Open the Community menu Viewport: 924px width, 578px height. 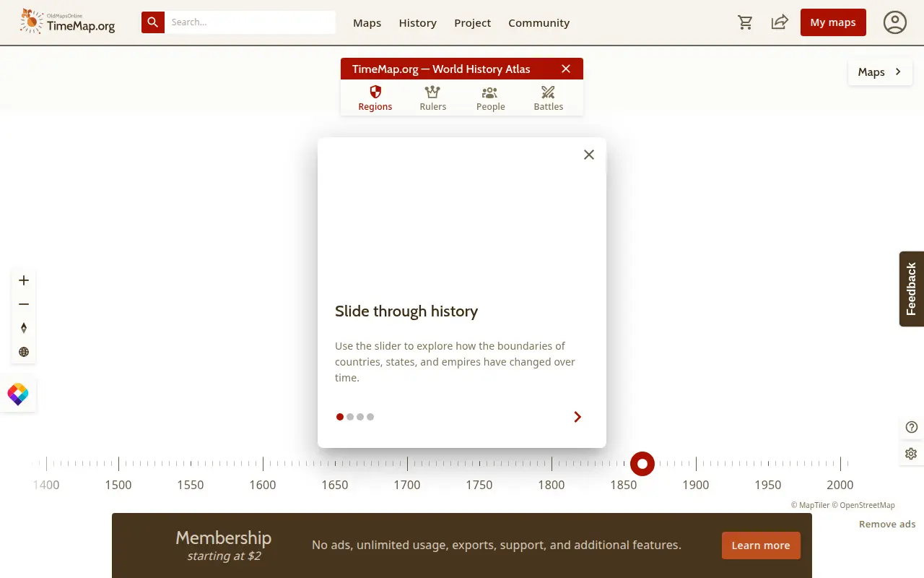tap(539, 22)
